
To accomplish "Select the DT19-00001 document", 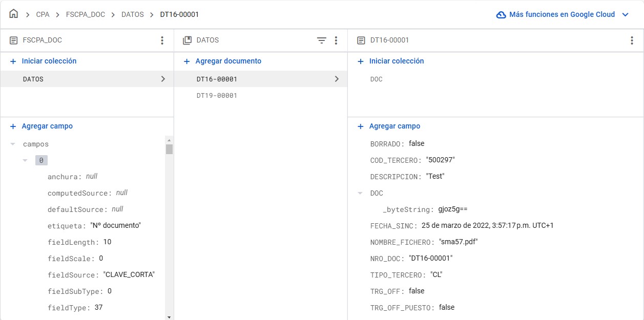I will pos(217,96).
